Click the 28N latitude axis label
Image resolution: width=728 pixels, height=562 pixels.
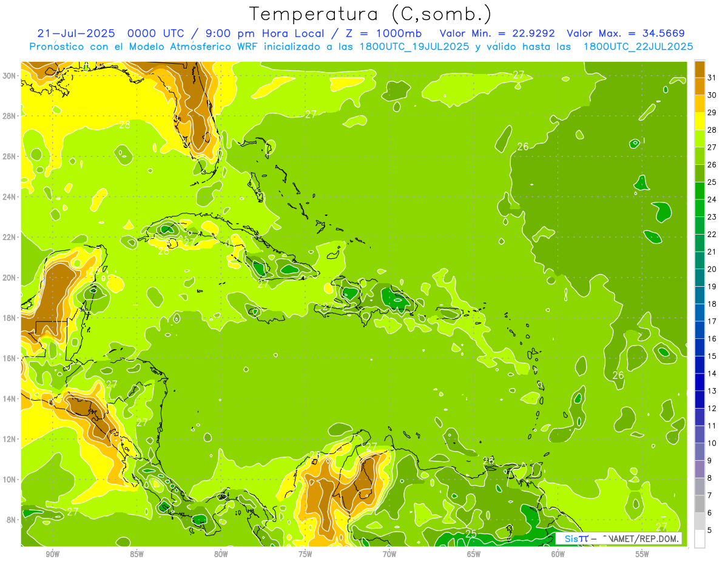coord(10,116)
